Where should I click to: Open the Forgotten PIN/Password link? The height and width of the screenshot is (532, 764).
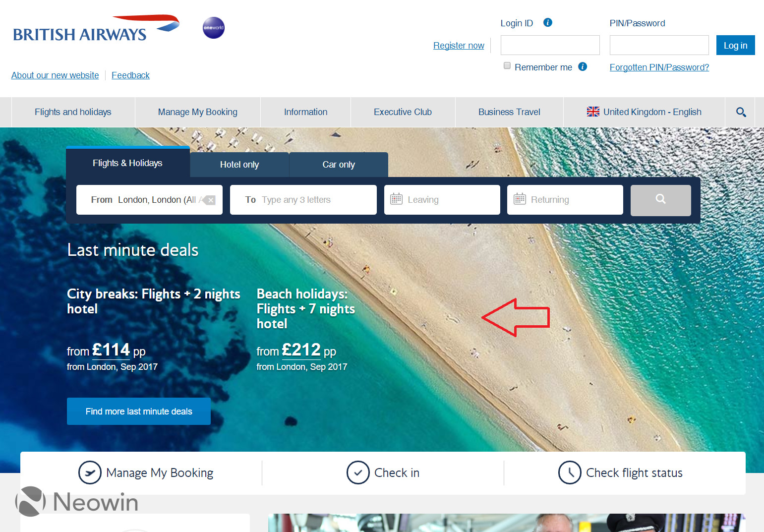(x=659, y=67)
